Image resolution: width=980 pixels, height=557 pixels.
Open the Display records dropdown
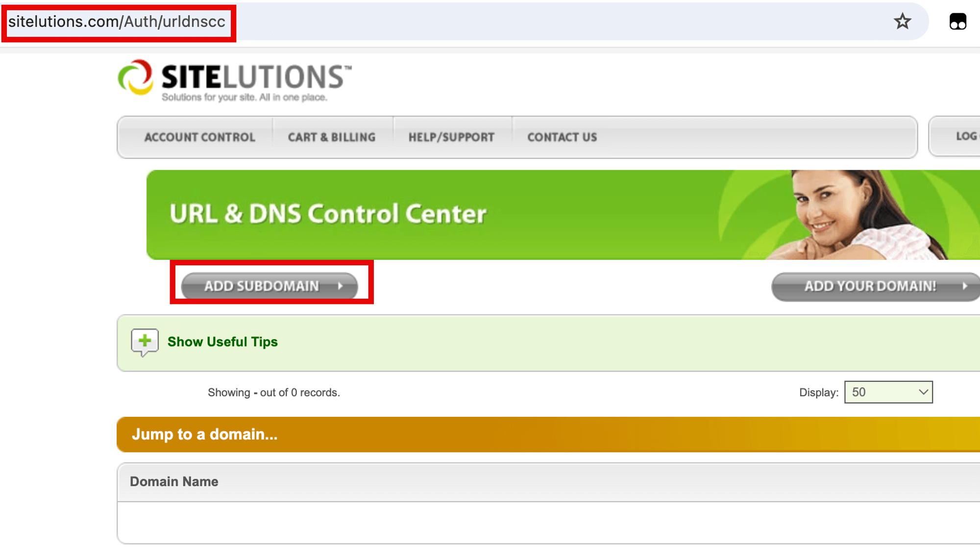(x=888, y=392)
